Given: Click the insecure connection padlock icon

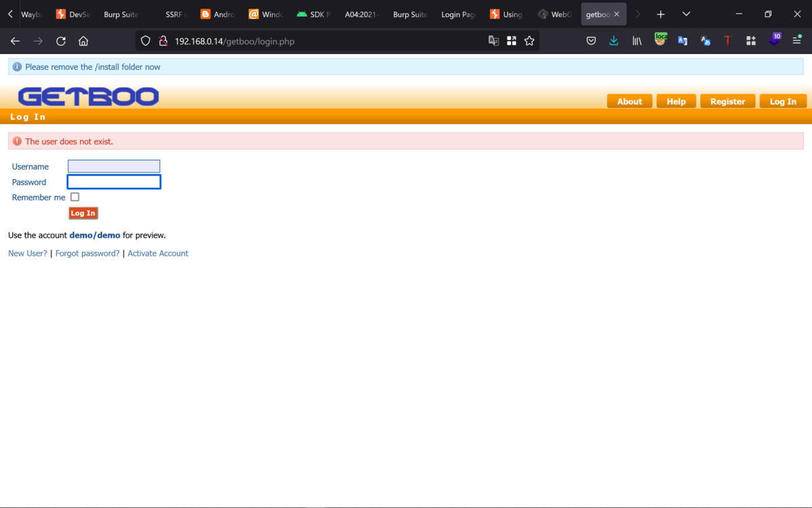Looking at the screenshot, I should pyautogui.click(x=163, y=41).
